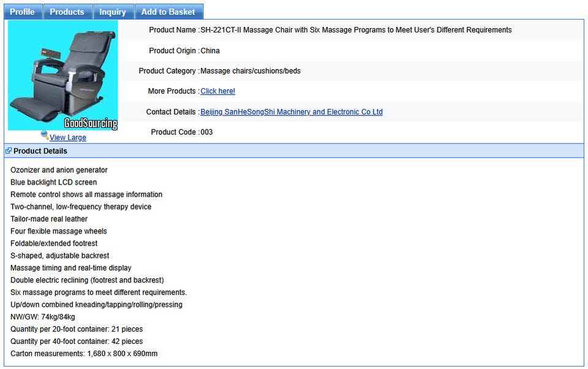The width and height of the screenshot is (588, 369).
Task: Select the Add to Basket tab
Action: pyautogui.click(x=169, y=12)
